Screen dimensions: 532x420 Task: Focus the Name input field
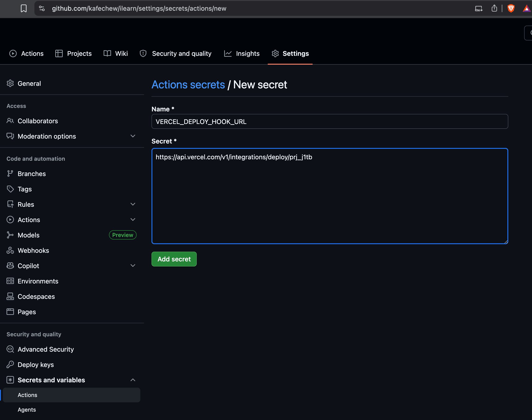point(330,121)
